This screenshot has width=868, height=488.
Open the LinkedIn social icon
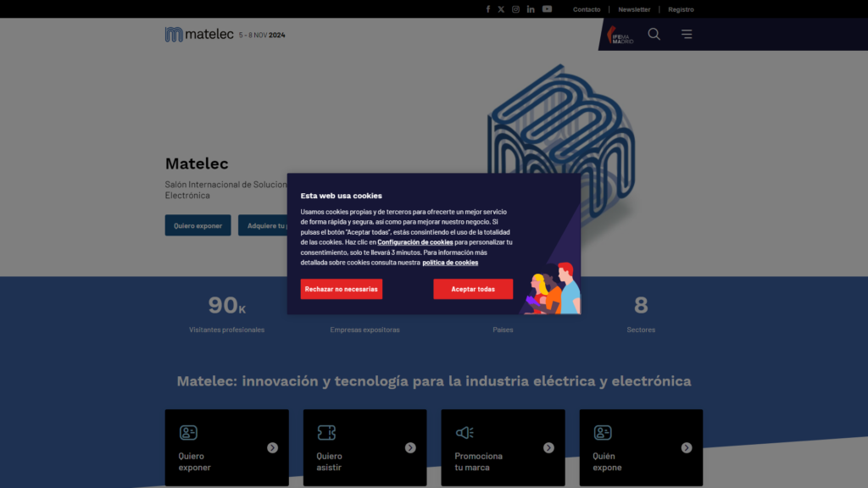click(x=531, y=9)
